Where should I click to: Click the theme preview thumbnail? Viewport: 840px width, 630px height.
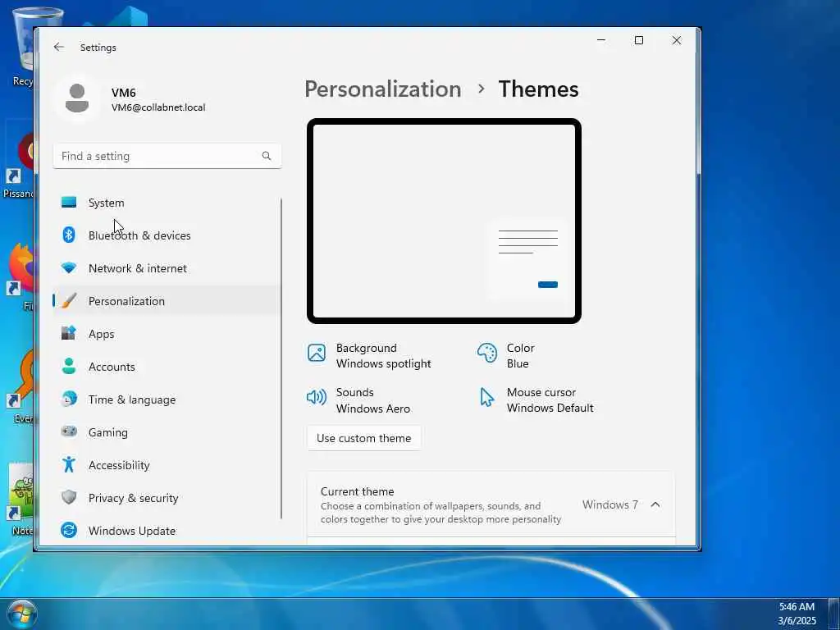pyautogui.click(x=444, y=221)
